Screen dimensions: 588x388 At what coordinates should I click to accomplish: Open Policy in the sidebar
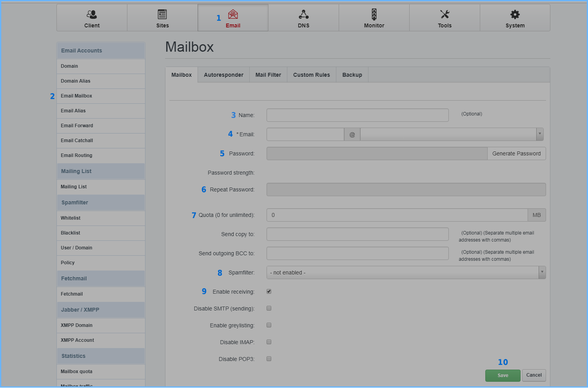pos(101,263)
